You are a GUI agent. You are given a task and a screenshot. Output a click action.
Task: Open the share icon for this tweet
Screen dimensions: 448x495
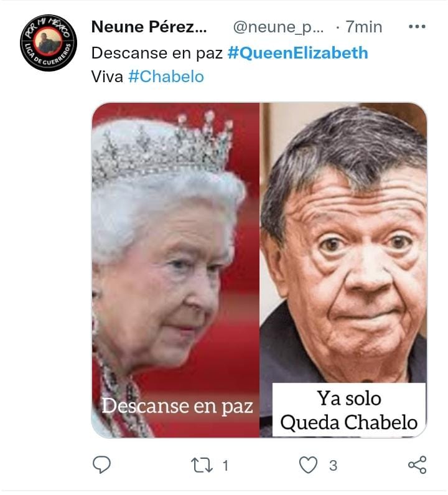coord(417,464)
